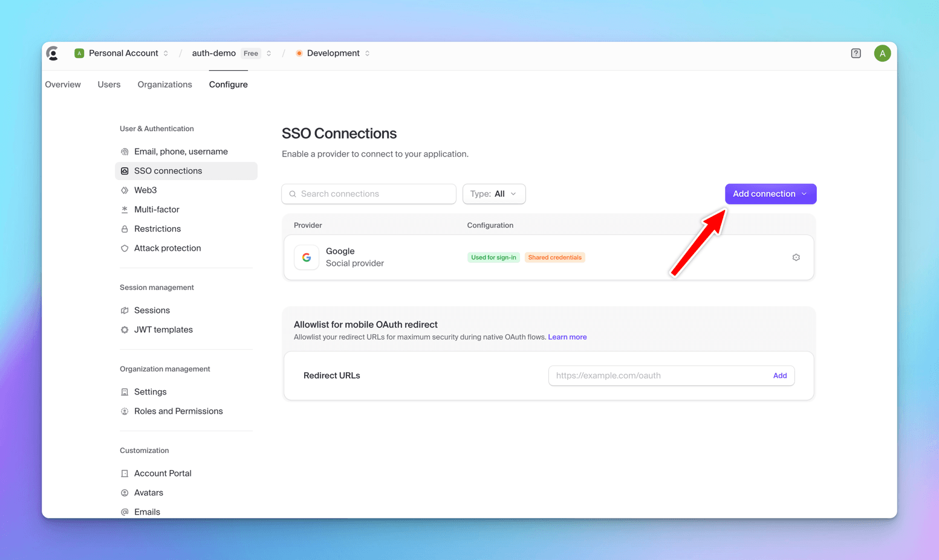Open the Add connection dropdown
Screen dimensions: 939x560
(x=770, y=194)
